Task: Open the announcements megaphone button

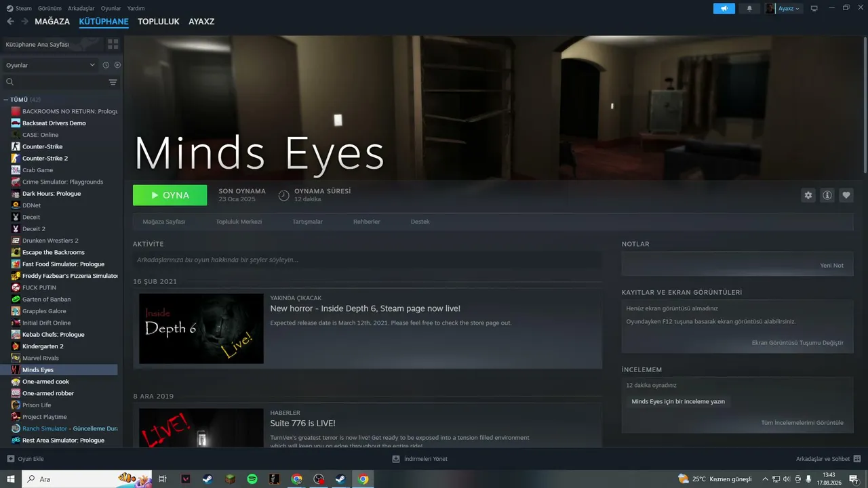Action: [x=724, y=8]
